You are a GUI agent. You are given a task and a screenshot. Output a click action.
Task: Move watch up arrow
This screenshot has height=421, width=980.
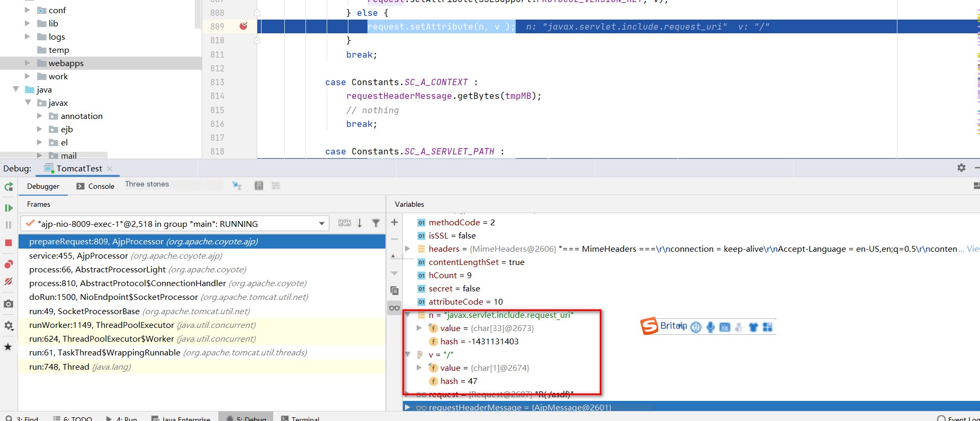(393, 256)
